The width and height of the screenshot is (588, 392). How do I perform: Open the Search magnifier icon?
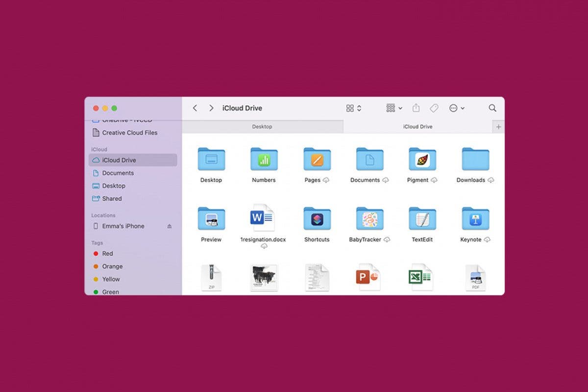(492, 108)
